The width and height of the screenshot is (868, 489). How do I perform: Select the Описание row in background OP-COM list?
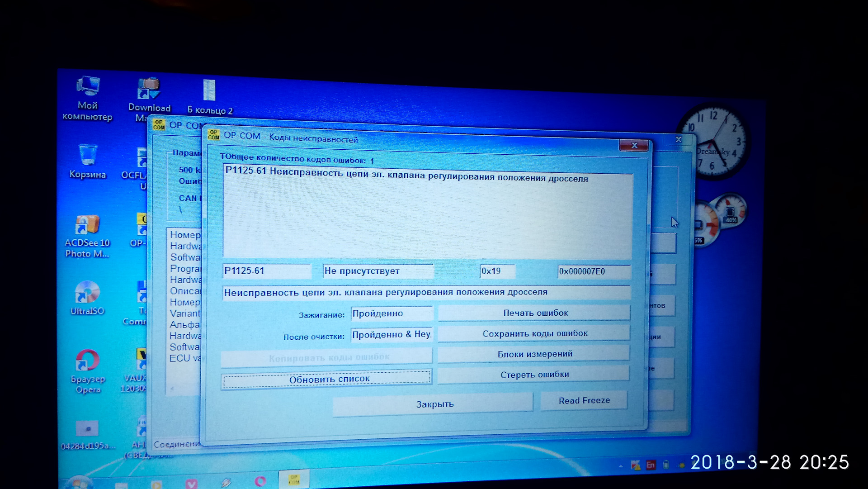[185, 291]
